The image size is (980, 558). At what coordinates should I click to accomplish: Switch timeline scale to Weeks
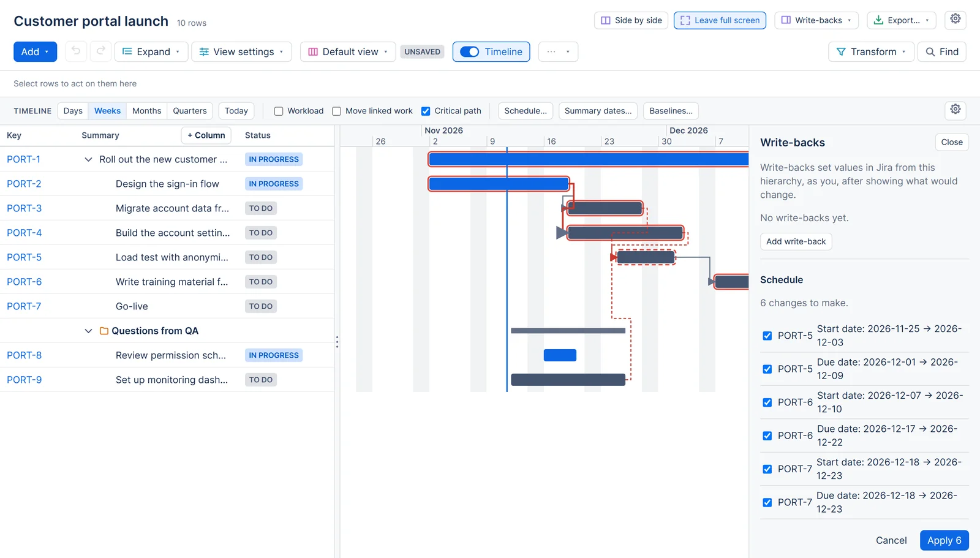pos(107,111)
